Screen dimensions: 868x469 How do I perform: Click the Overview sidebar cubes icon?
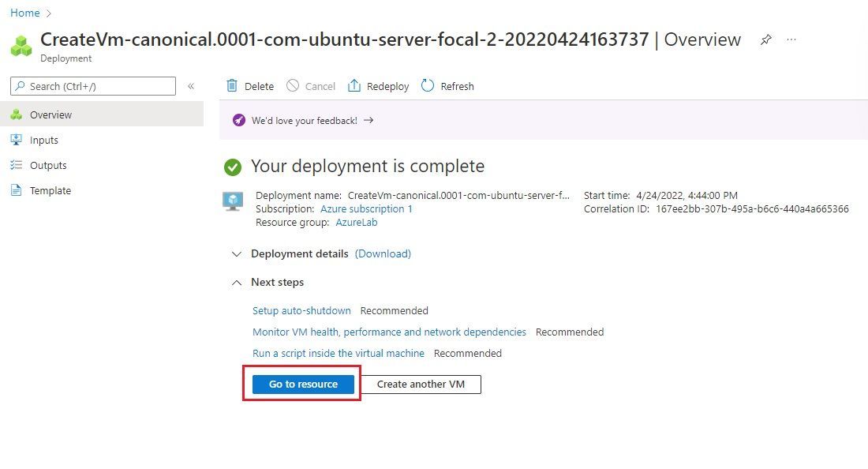pos(17,114)
